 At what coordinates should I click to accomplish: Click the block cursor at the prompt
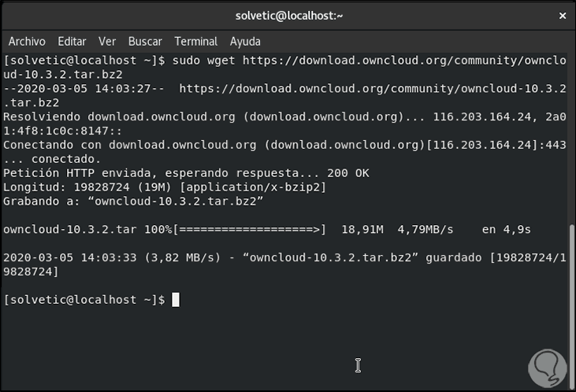click(x=176, y=300)
